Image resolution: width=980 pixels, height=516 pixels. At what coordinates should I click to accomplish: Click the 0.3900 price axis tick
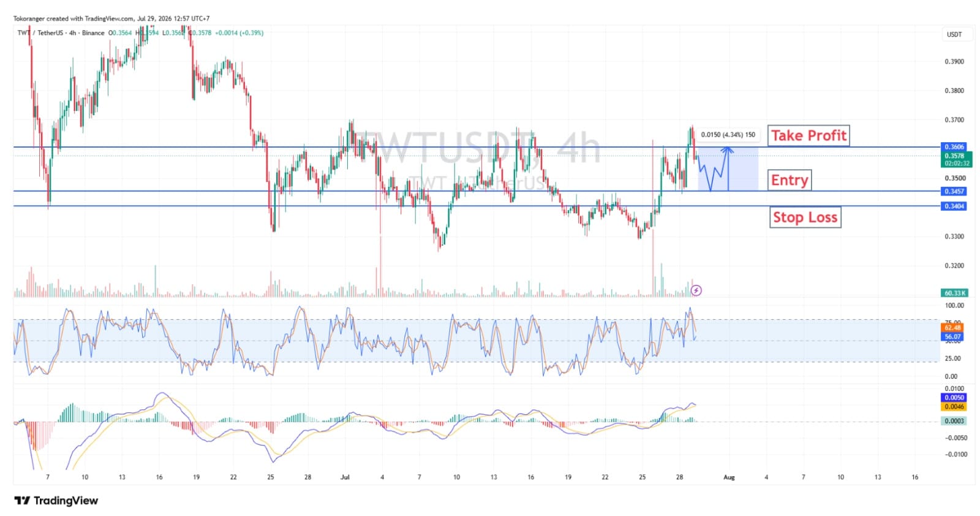[x=954, y=61]
